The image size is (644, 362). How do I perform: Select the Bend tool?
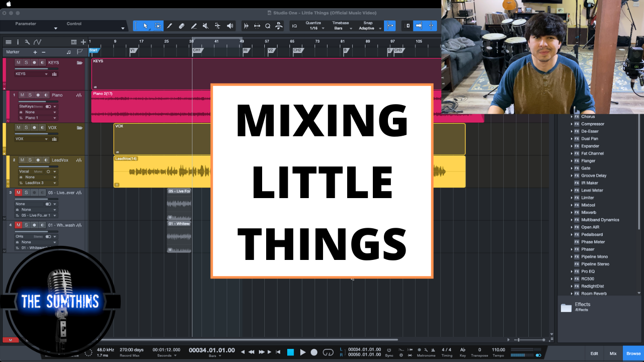pyautogui.click(x=217, y=26)
